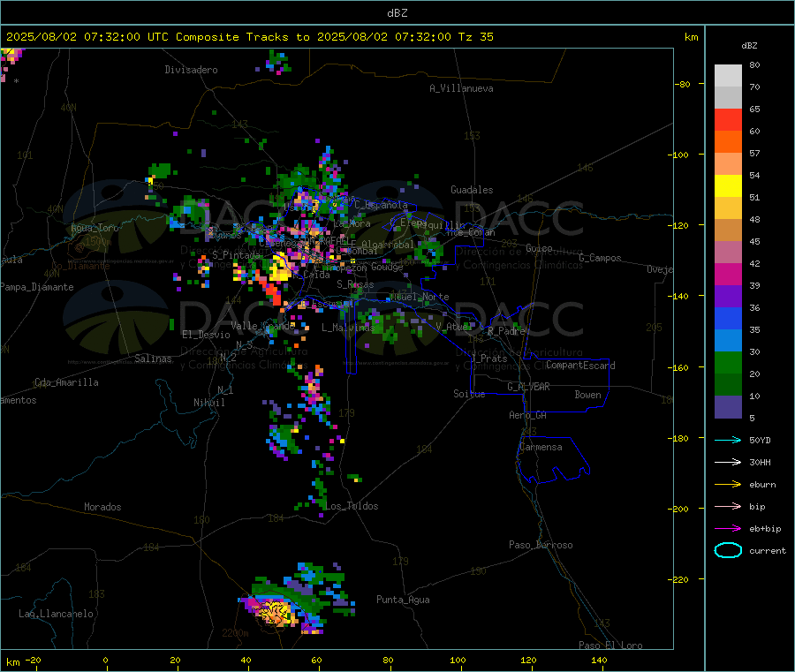
Task: Click the El_Desvio place label
Action: click(207, 335)
